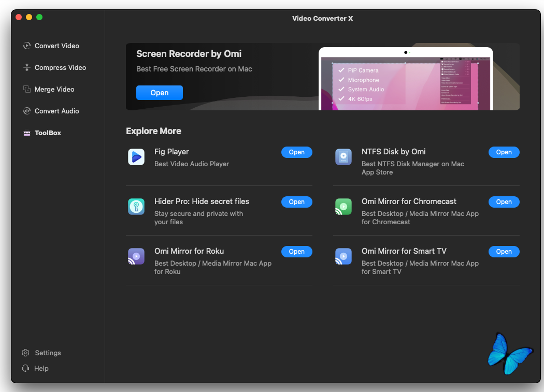Image resolution: width=544 pixels, height=392 pixels.
Task: Select the Compress Video menu item
Action: [61, 68]
